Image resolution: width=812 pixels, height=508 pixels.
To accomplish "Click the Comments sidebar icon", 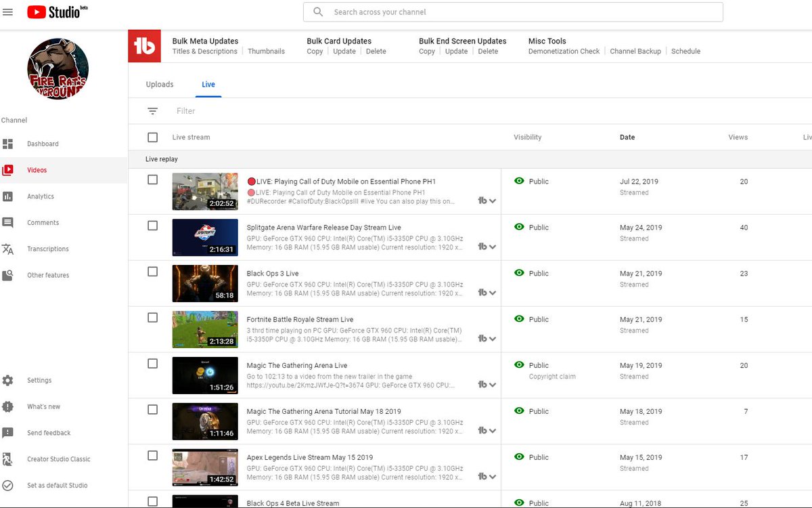I will pos(7,223).
